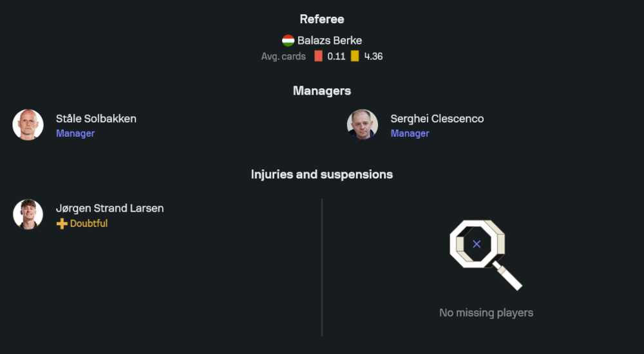644x354 pixels.
Task: Click the Hungarian flag icon beside the referee
Action: pos(288,41)
